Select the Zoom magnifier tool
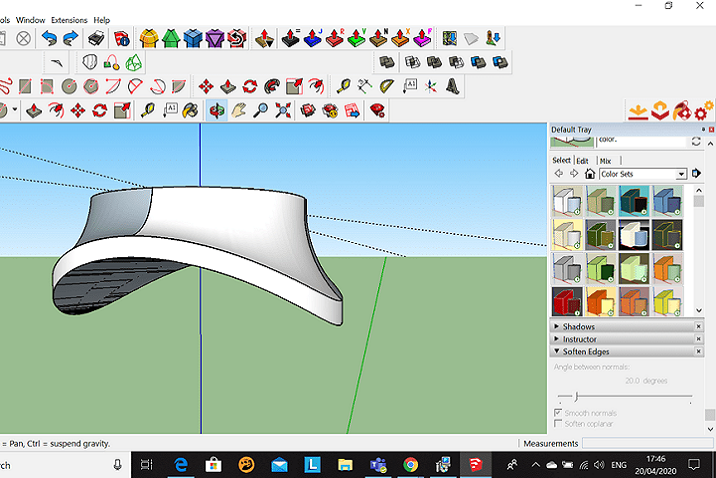 pos(261,110)
